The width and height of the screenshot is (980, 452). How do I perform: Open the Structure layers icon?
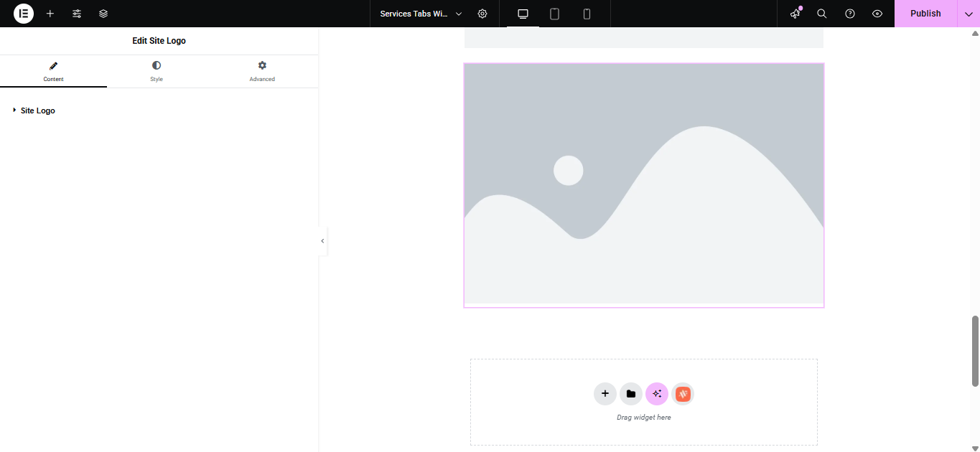(103, 14)
